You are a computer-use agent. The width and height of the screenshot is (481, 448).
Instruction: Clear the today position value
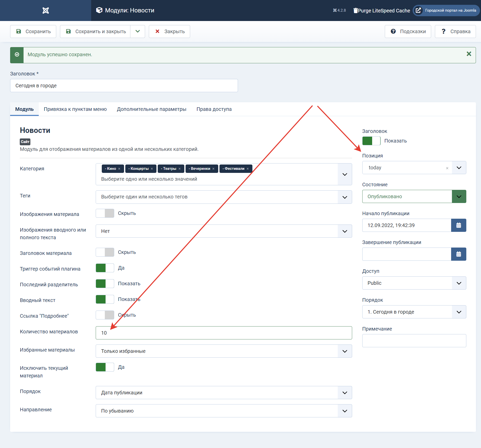tap(447, 168)
